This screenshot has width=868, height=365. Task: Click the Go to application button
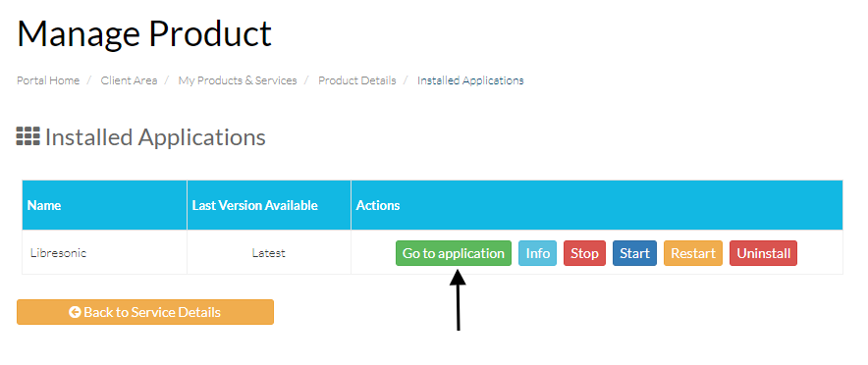(454, 253)
